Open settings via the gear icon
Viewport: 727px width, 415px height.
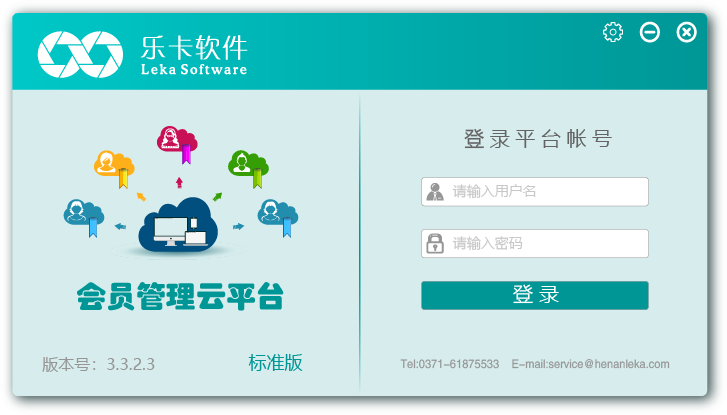tap(613, 32)
